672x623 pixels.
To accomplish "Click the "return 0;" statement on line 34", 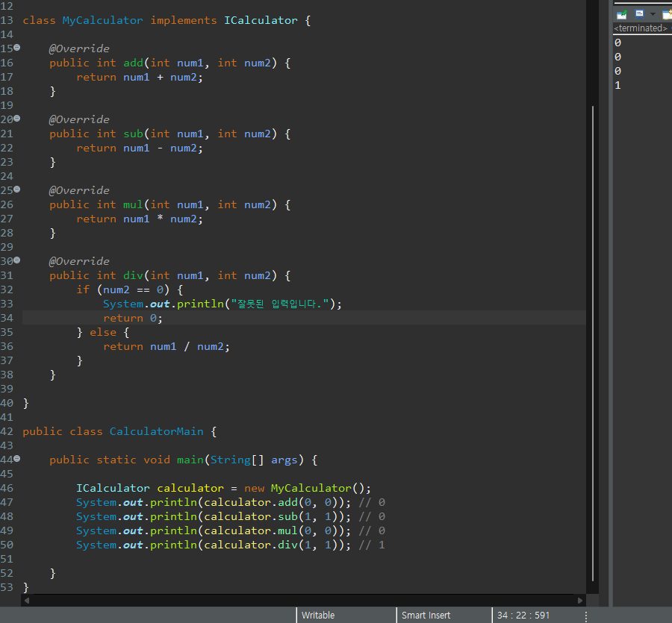I will pyautogui.click(x=133, y=318).
